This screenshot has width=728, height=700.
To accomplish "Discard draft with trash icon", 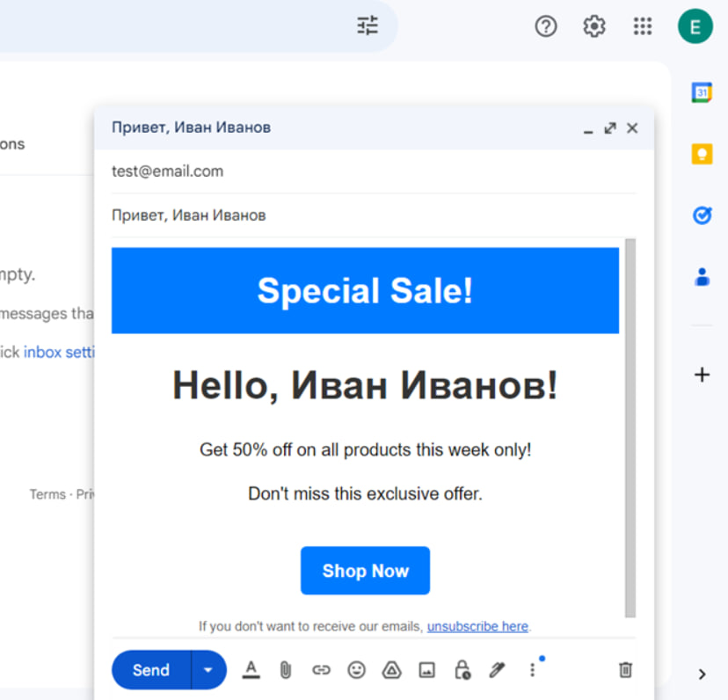I will pos(626,670).
